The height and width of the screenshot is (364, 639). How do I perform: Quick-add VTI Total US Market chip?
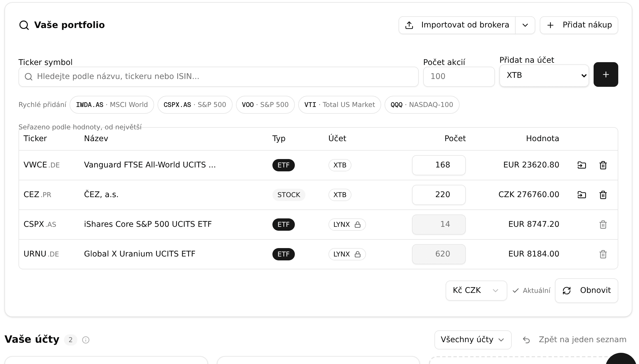click(340, 105)
